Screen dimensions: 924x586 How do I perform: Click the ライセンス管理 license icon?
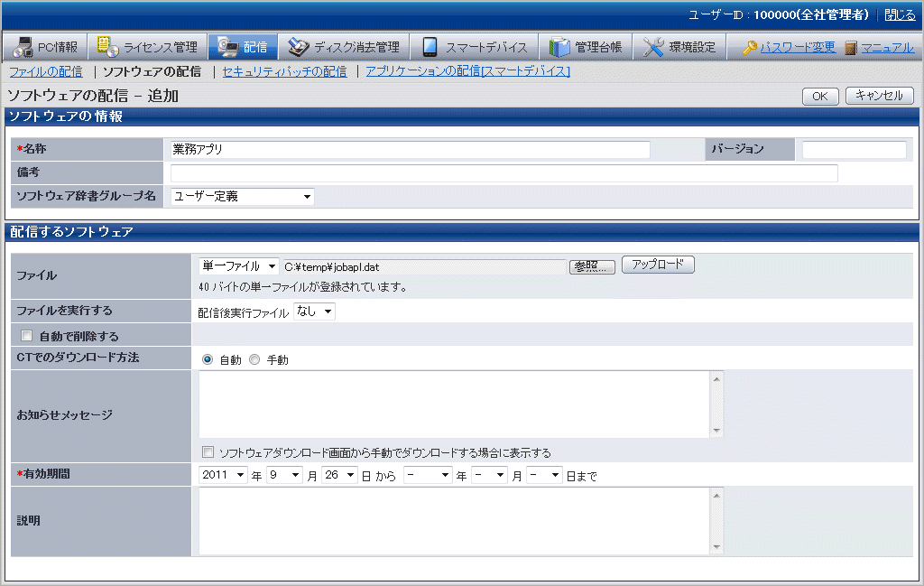(x=108, y=47)
